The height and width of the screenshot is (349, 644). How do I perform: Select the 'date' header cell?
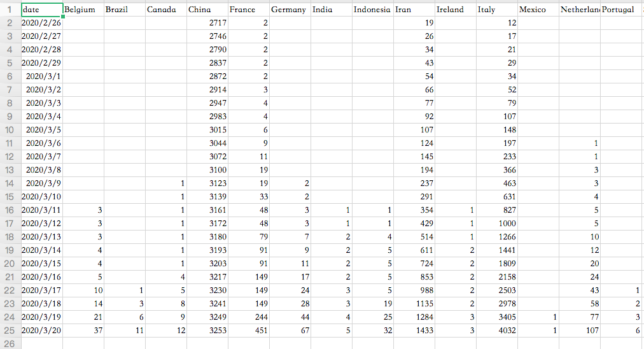(x=42, y=10)
